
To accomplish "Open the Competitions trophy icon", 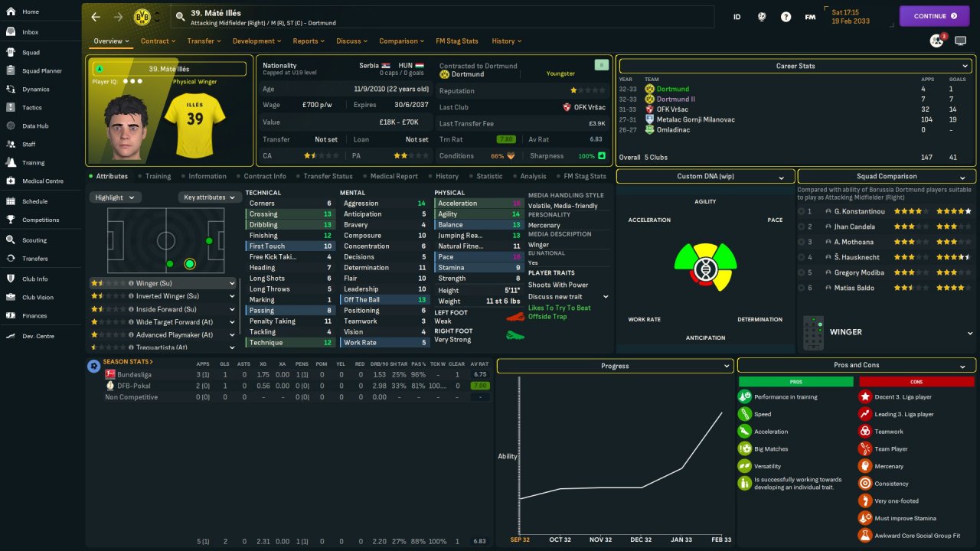I will pos(11,220).
